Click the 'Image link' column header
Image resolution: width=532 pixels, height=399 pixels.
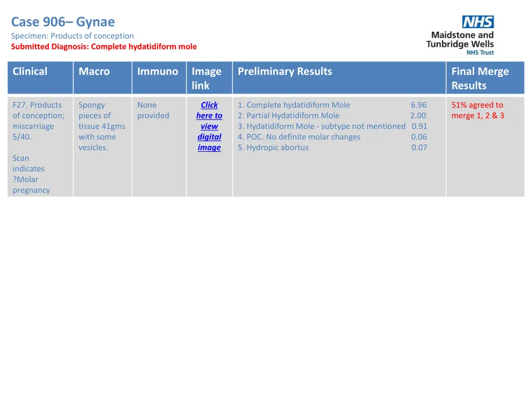tap(209, 78)
